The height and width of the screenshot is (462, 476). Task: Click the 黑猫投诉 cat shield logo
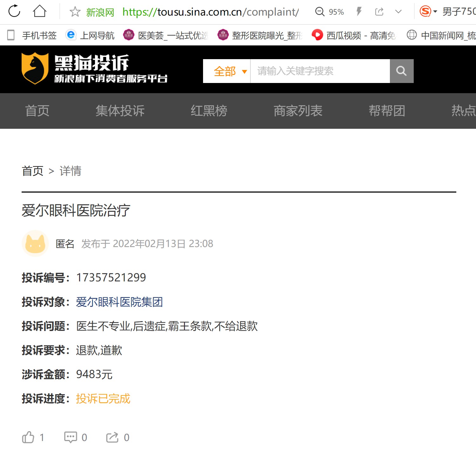click(35, 68)
